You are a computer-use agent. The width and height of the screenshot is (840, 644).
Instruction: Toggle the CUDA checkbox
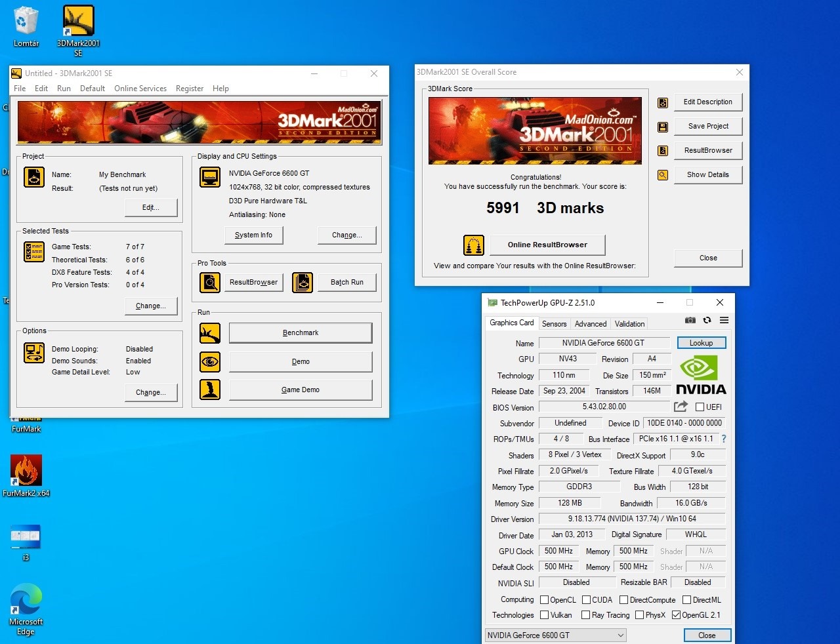586,599
